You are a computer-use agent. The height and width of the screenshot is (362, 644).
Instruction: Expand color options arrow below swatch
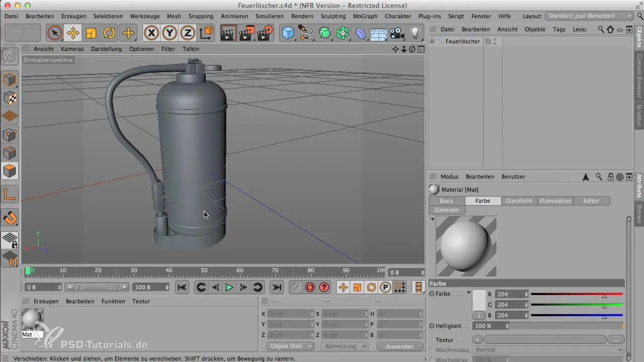click(x=479, y=315)
